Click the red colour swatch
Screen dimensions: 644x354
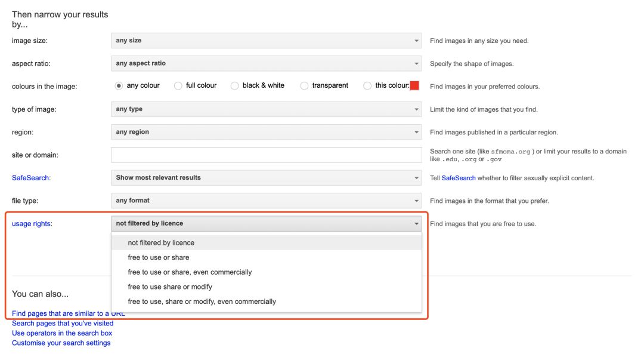[414, 86]
